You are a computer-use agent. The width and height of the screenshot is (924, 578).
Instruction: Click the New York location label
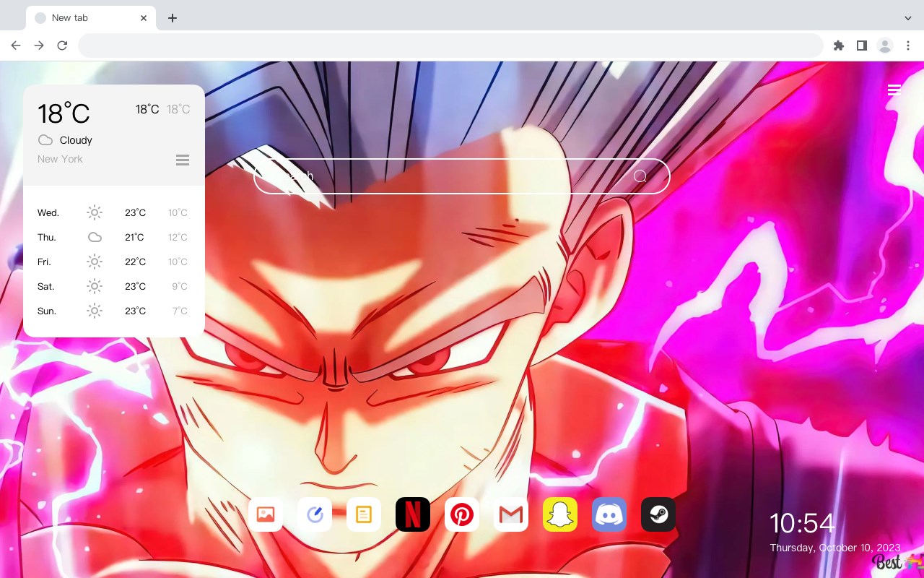(60, 159)
